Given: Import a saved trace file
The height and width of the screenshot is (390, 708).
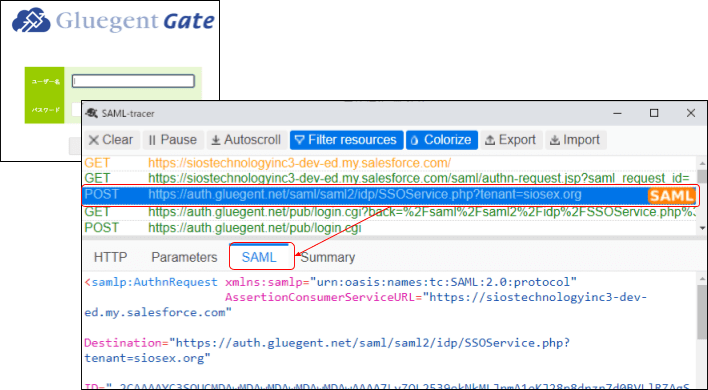Looking at the screenshot, I should [x=576, y=140].
